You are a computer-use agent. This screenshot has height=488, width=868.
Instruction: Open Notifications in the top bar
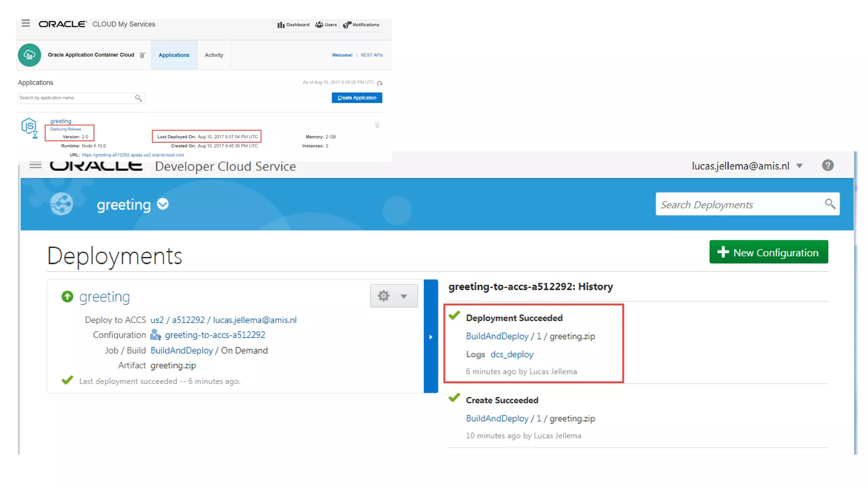click(x=347, y=25)
